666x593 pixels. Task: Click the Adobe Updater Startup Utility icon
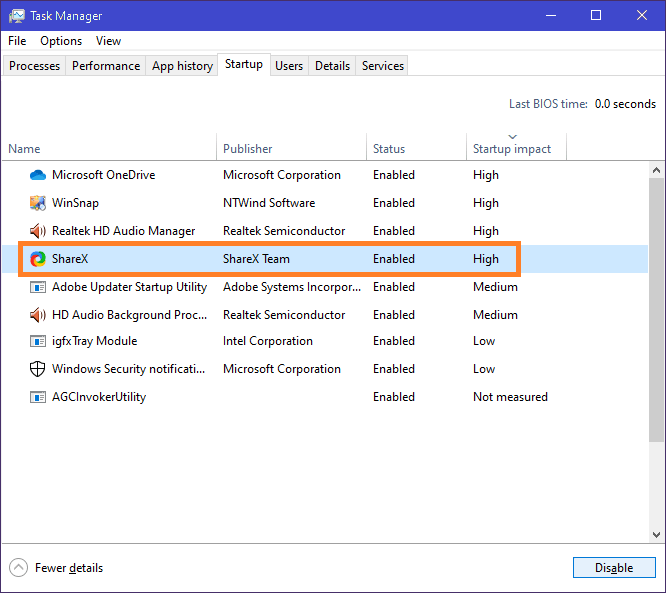pyautogui.click(x=38, y=287)
